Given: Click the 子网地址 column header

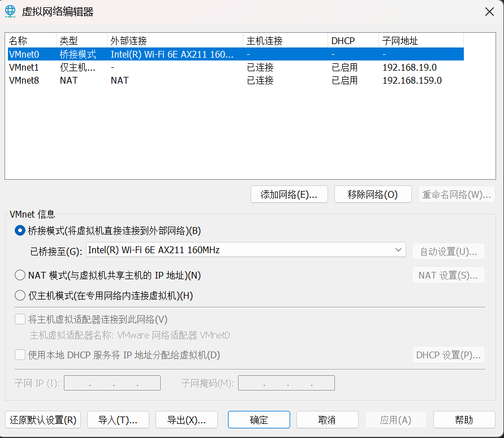Looking at the screenshot, I should pyautogui.click(x=421, y=41).
